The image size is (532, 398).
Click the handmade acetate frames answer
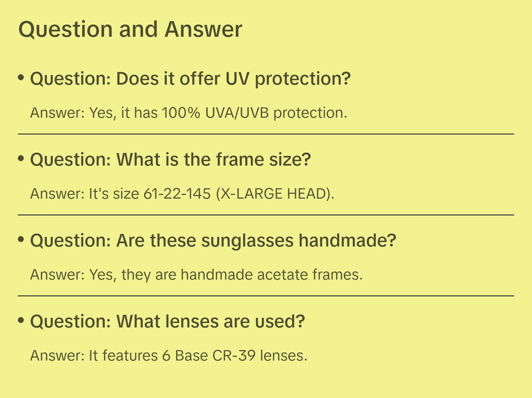196,275
